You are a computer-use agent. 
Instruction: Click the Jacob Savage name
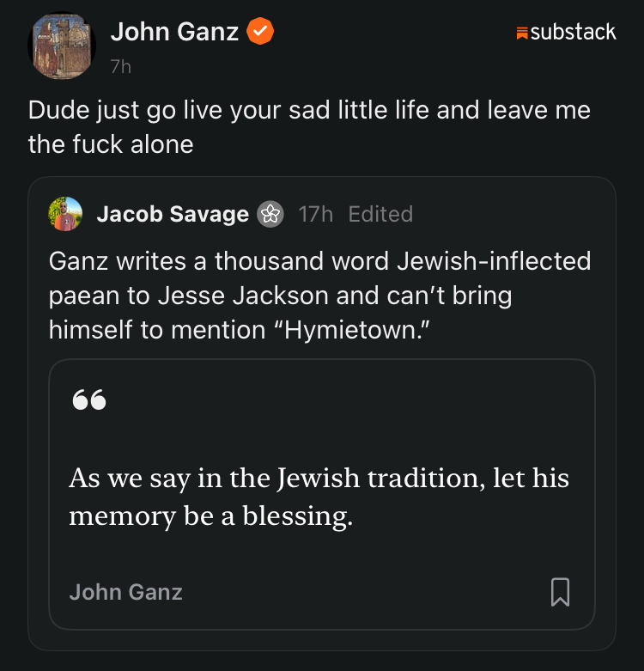coord(173,214)
